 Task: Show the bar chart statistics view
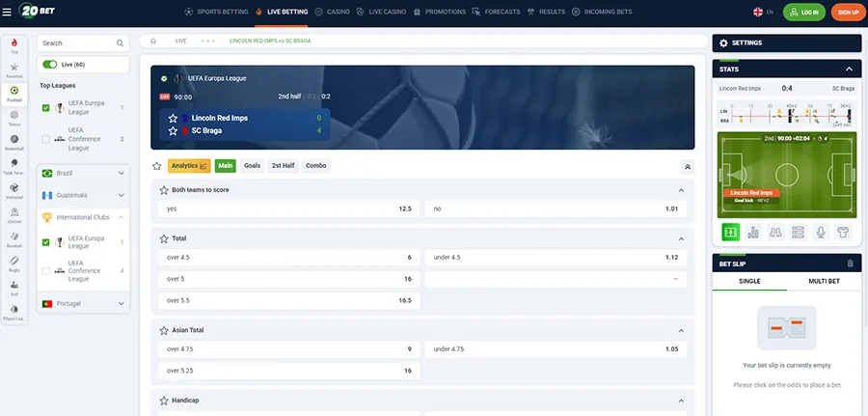coord(753,232)
